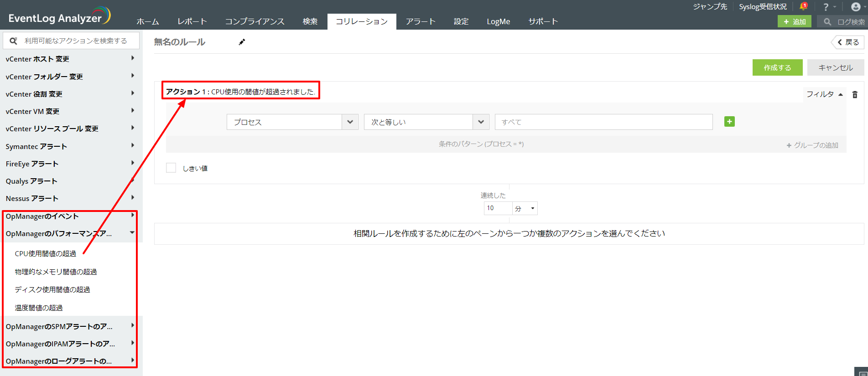
Task: Select 物理的なメモリ閾値の超過 action
Action: click(56, 272)
